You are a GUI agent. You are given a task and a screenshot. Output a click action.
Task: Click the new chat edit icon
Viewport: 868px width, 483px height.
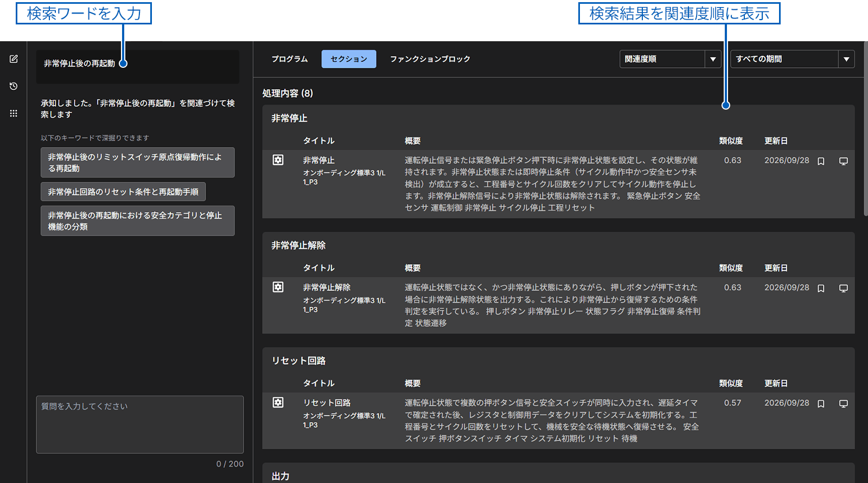click(x=14, y=59)
